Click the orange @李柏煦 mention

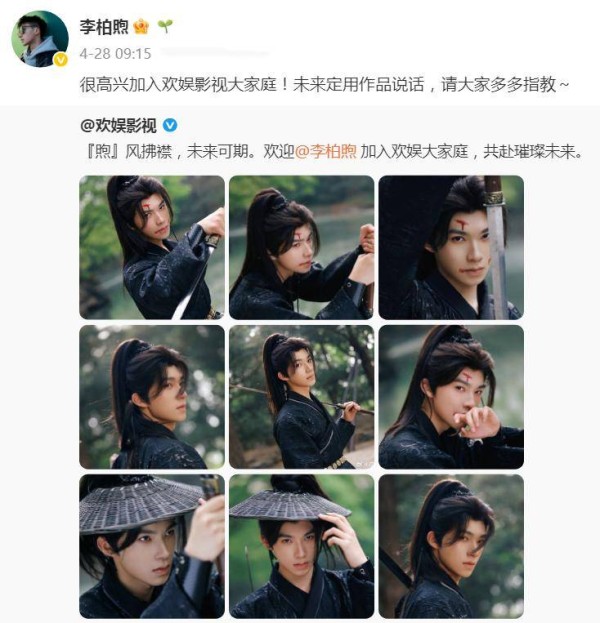326,151
